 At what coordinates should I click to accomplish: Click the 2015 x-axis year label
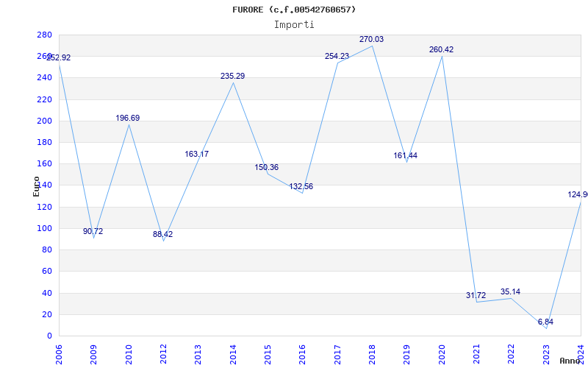tap(268, 355)
